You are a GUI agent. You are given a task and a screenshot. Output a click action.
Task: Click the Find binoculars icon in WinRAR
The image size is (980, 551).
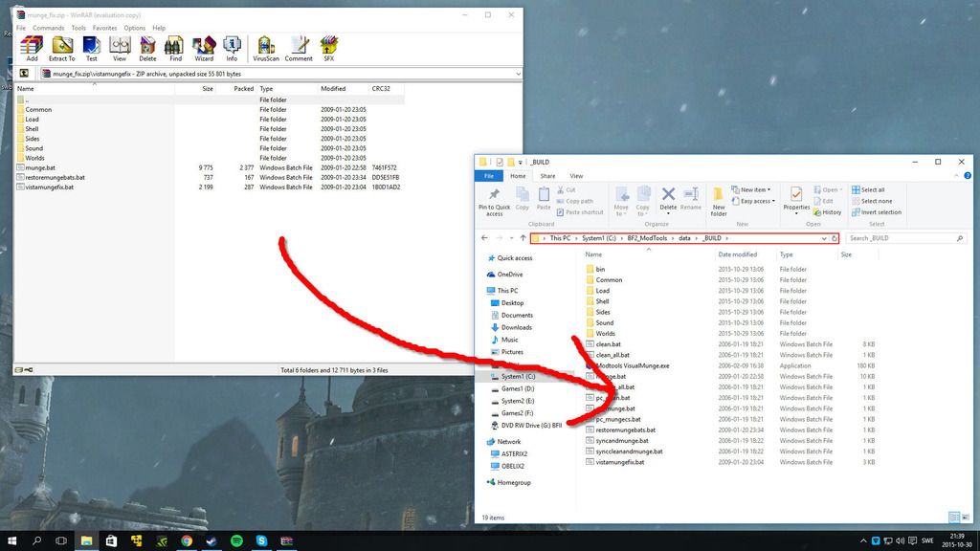coord(175,48)
